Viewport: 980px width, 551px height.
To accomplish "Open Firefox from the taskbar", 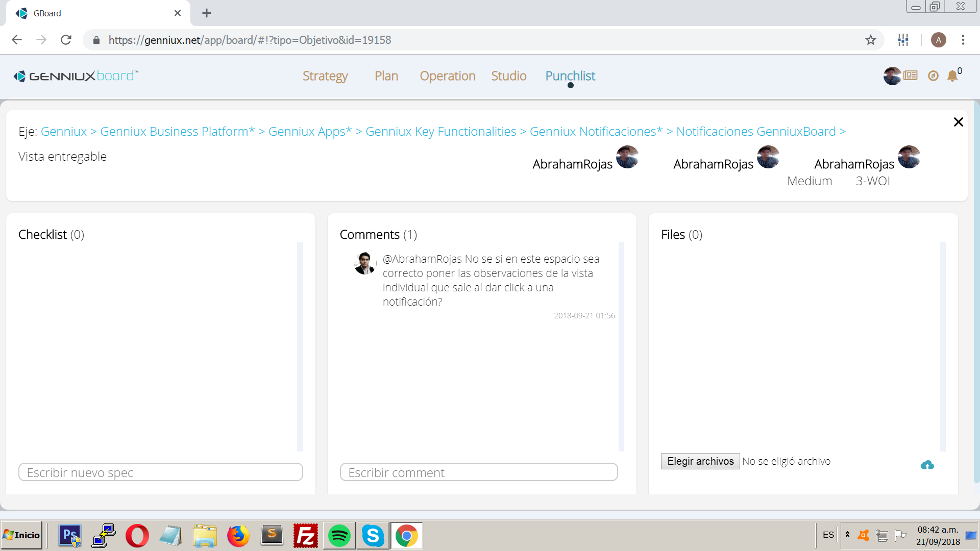I will pos(238,536).
